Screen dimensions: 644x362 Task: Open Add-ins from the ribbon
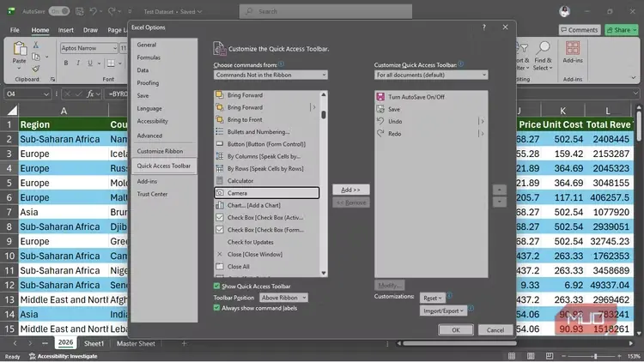click(573, 52)
